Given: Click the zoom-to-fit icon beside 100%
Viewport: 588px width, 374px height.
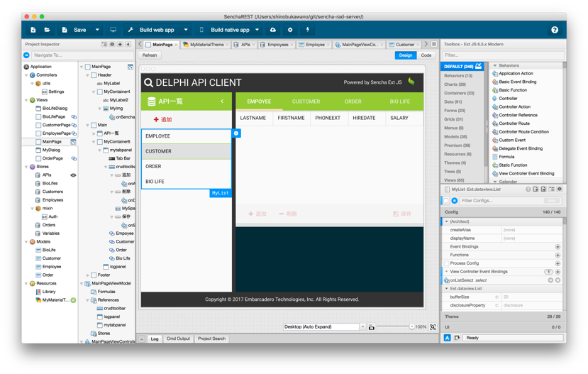Looking at the screenshot, I should (x=433, y=326).
